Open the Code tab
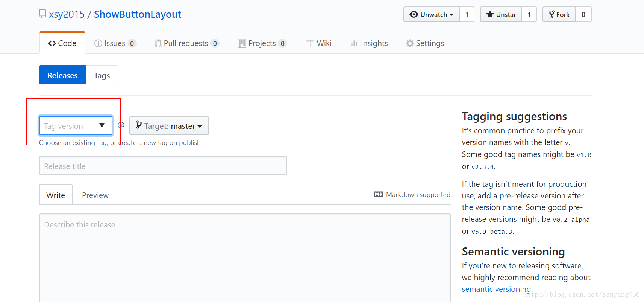 (62, 43)
